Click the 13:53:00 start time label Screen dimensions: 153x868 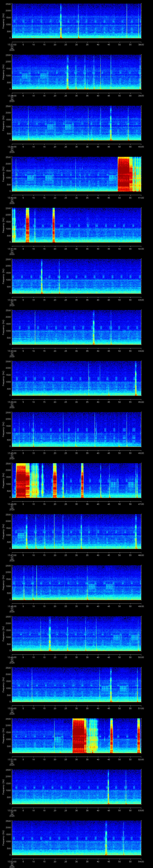[x=12, y=861]
